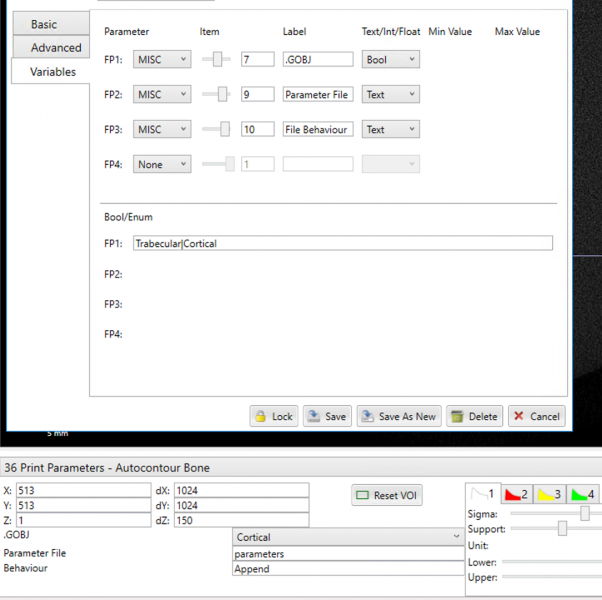Click the Lower threshold slider

[x=552, y=562]
